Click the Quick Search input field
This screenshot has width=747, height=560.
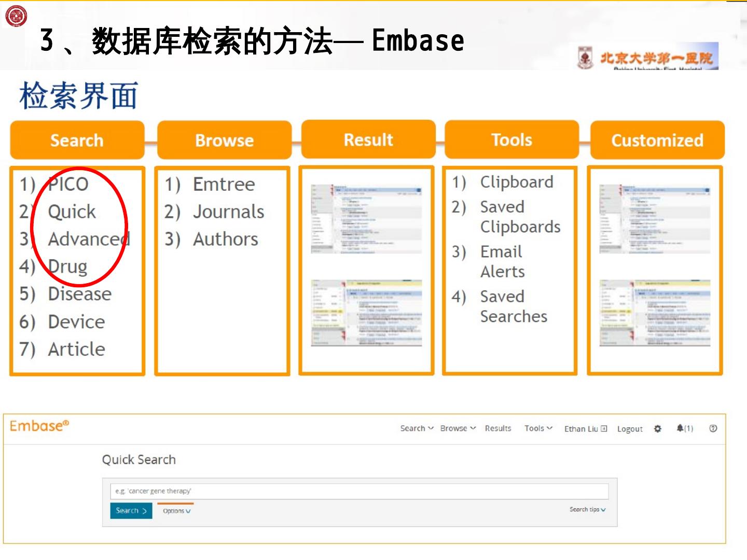[359, 491]
